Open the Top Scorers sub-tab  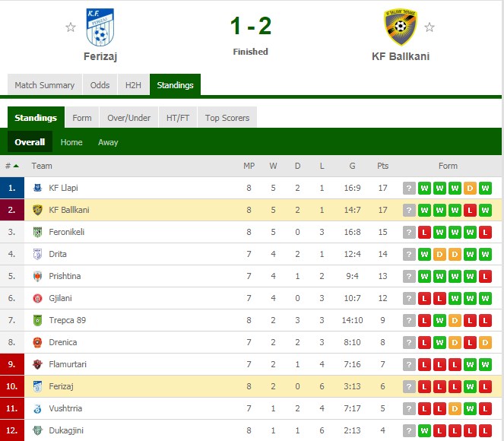[x=227, y=118]
